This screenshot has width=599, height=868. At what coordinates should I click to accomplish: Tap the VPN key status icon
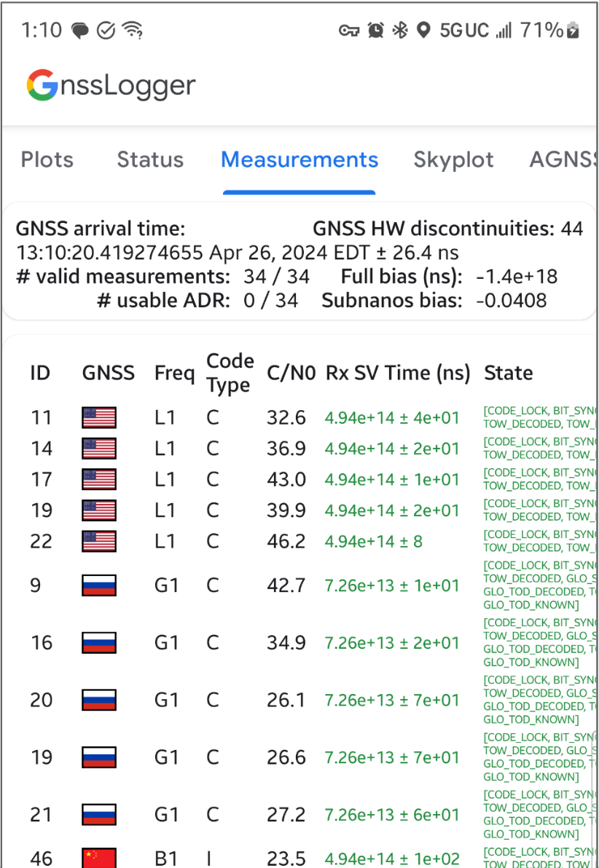pos(349,30)
